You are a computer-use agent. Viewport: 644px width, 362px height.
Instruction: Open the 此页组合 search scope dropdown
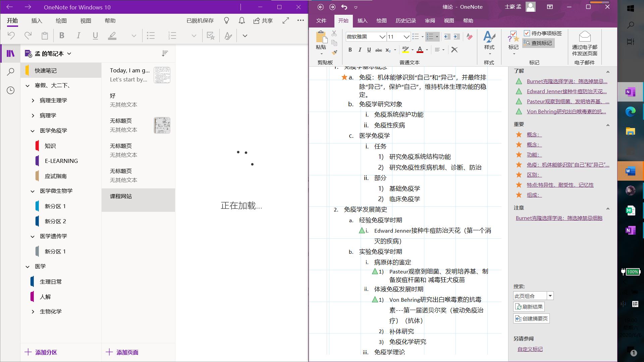tap(550, 296)
